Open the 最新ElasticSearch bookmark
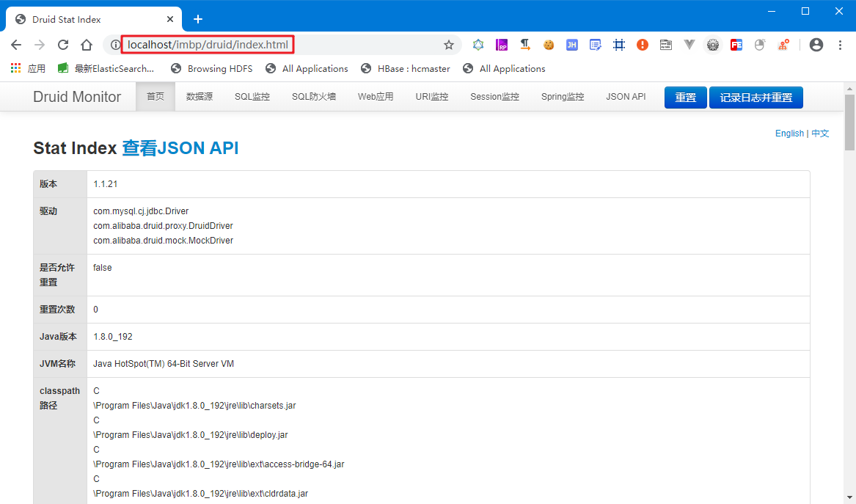This screenshot has height=504, width=856. coord(106,68)
